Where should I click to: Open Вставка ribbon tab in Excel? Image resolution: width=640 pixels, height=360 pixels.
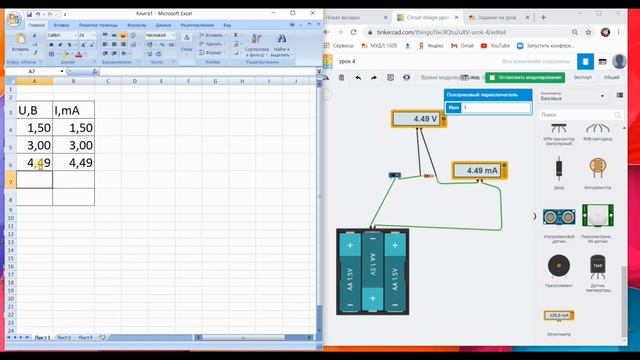point(61,25)
